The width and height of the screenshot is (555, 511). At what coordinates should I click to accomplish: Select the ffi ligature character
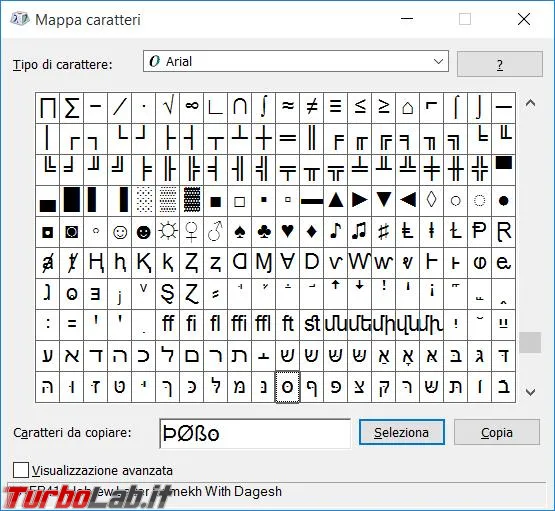click(x=240, y=325)
